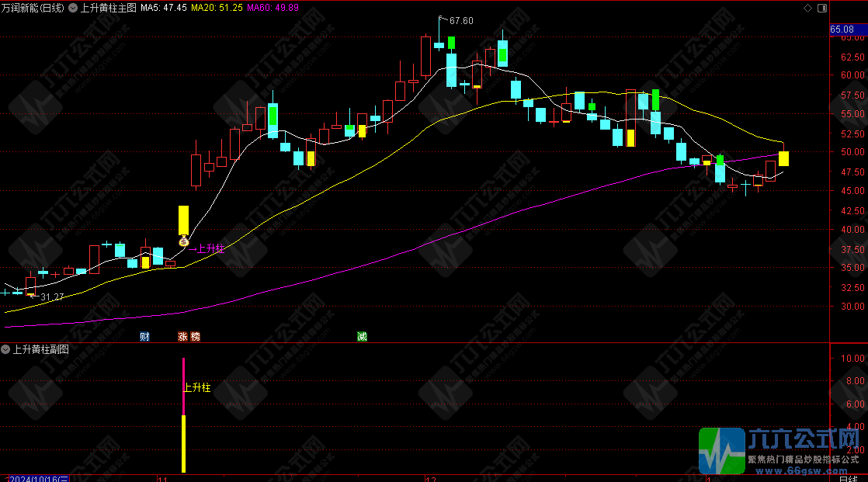Click the 67.60 high price annotation

point(460,21)
